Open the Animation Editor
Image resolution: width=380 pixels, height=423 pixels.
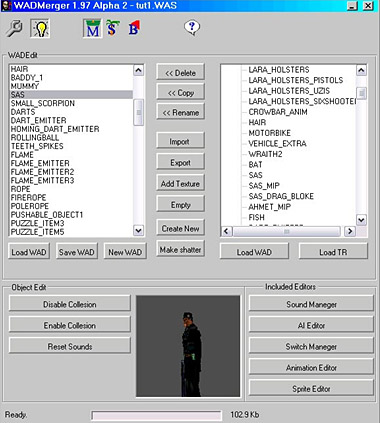pyautogui.click(x=311, y=367)
